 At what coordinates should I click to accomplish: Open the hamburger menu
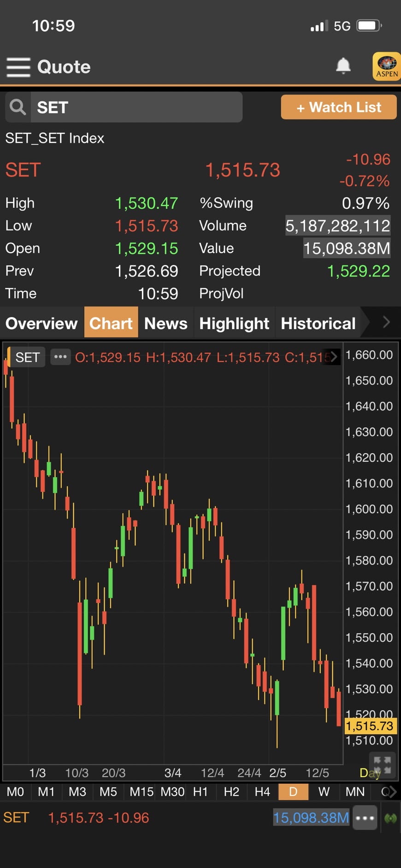[x=18, y=67]
